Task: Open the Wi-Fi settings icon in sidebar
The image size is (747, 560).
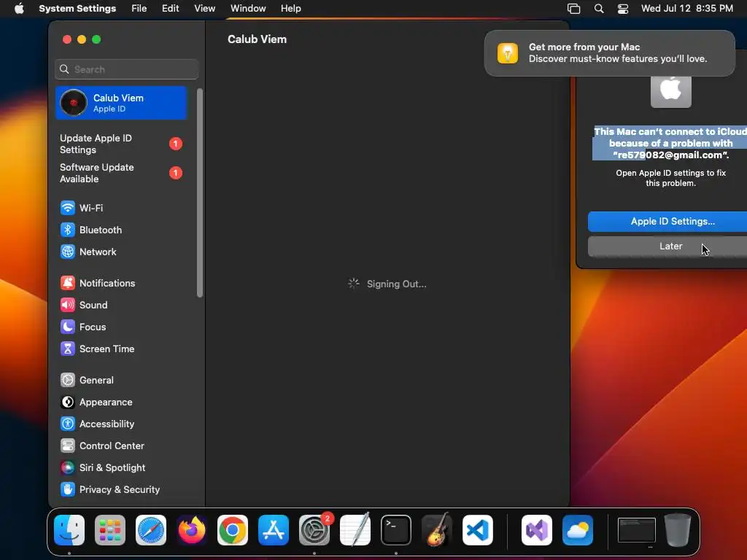Action: tap(68, 208)
